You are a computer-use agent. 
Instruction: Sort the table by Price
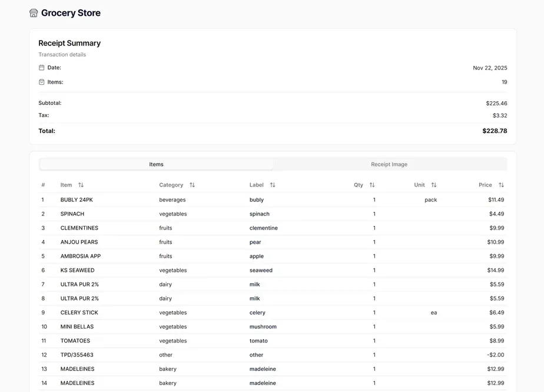[500, 184]
